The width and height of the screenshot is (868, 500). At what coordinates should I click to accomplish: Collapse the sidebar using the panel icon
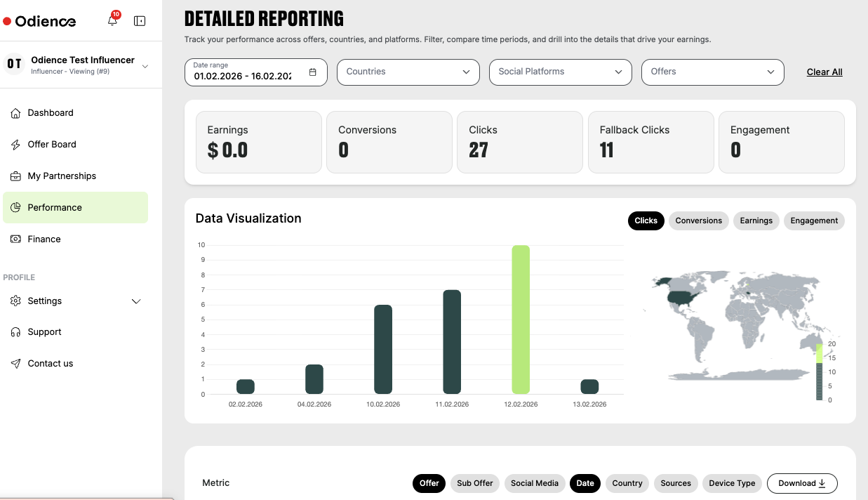140,20
